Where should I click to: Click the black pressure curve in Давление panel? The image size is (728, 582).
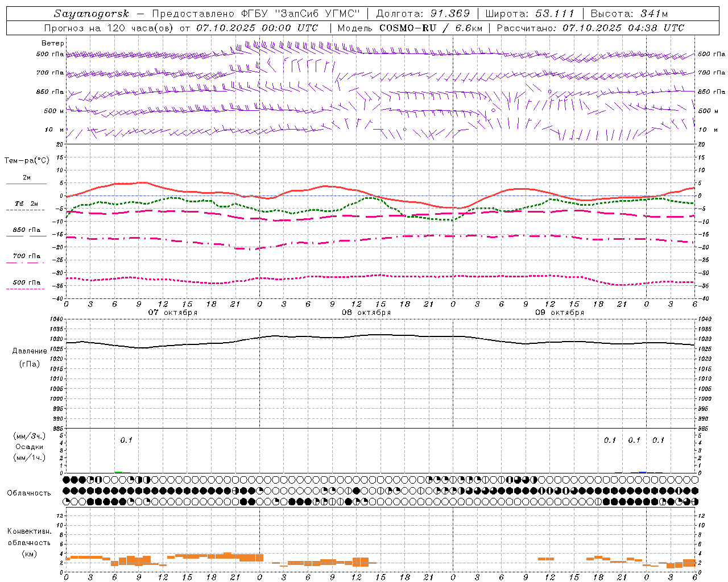[380, 336]
